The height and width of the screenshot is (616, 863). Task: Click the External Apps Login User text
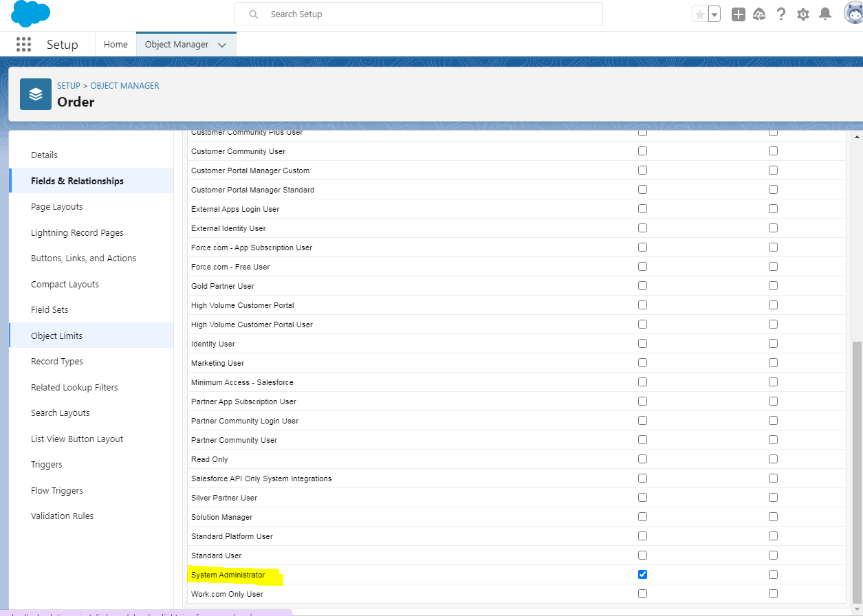click(235, 209)
